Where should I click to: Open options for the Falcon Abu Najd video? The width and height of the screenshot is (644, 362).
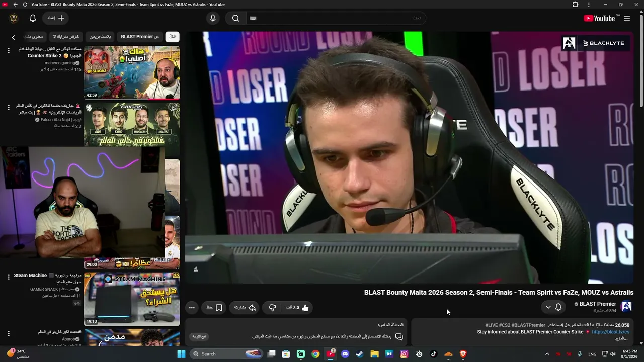click(x=9, y=107)
